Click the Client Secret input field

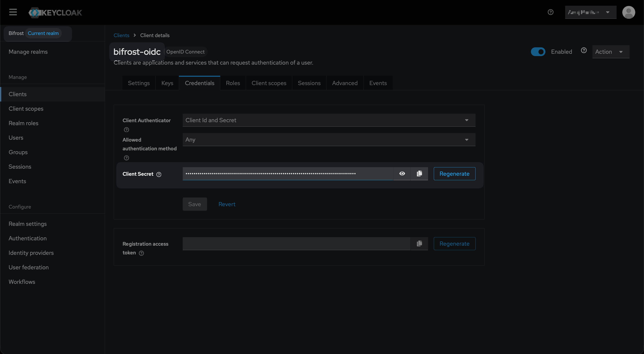point(288,174)
